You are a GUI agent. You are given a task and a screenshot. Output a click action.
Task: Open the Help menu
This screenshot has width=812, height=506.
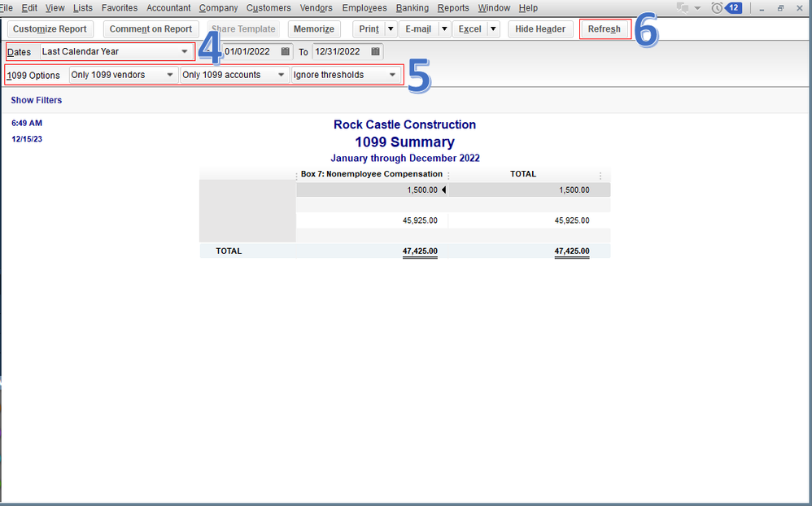click(528, 8)
